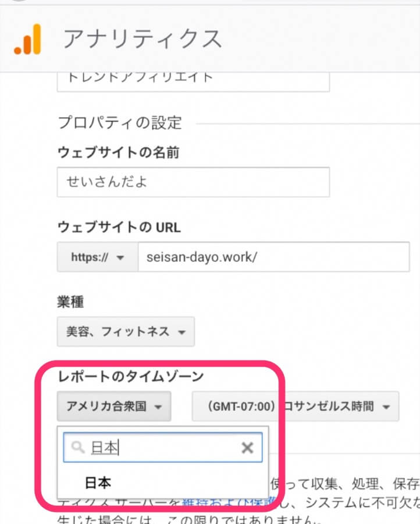Click the レポートのタイムゾーン label
The width and height of the screenshot is (420, 524).
131,376
